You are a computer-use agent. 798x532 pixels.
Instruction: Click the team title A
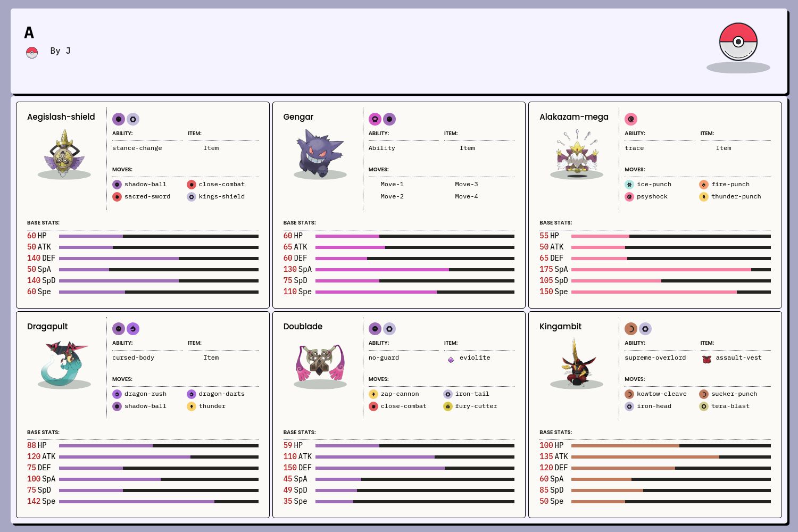click(x=29, y=33)
